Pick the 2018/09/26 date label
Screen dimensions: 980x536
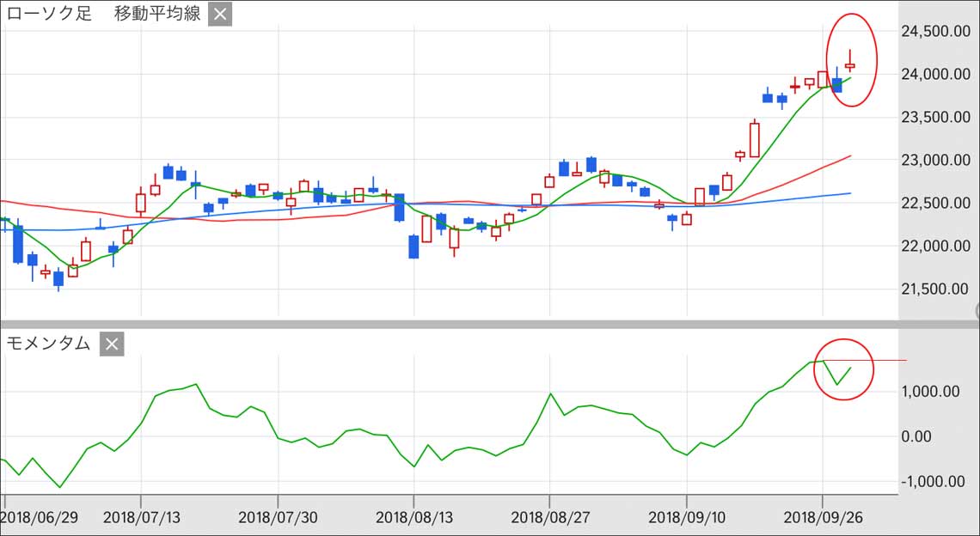pyautogui.click(x=824, y=518)
